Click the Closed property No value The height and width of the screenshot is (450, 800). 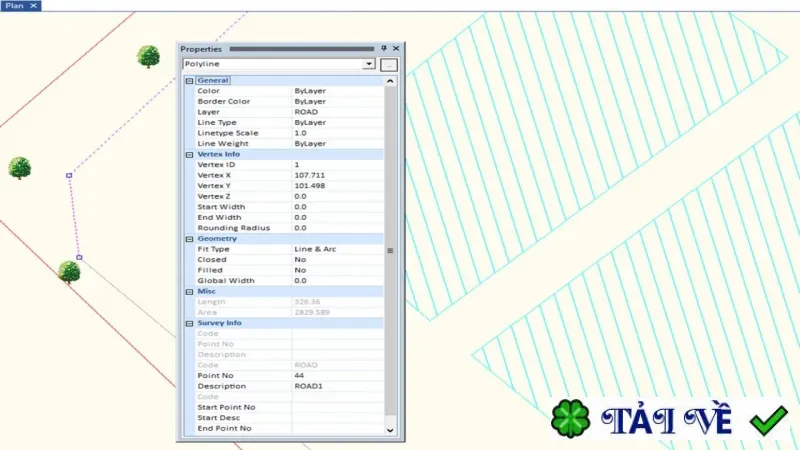(338, 260)
